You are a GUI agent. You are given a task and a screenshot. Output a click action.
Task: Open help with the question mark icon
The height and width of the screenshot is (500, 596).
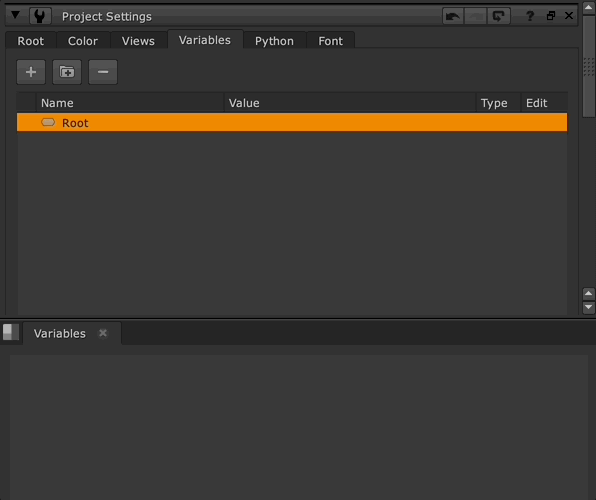coord(530,16)
